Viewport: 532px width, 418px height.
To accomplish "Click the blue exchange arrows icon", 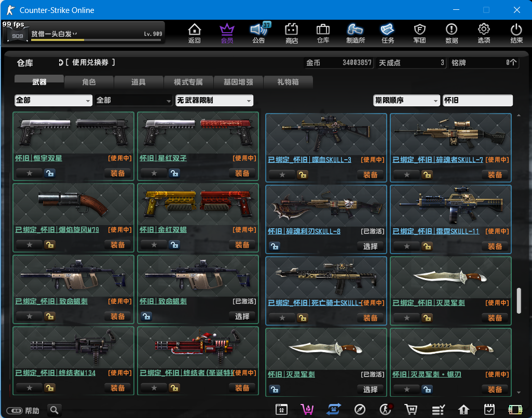I will pos(334,410).
